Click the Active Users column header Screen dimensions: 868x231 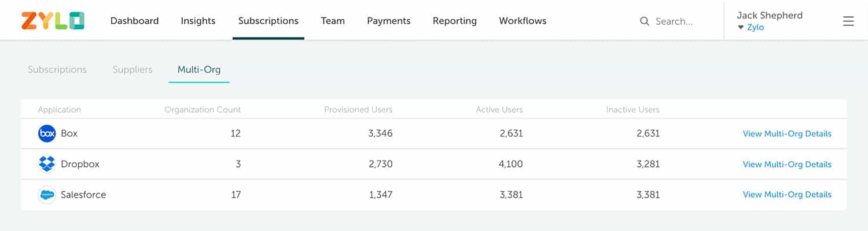tap(499, 110)
